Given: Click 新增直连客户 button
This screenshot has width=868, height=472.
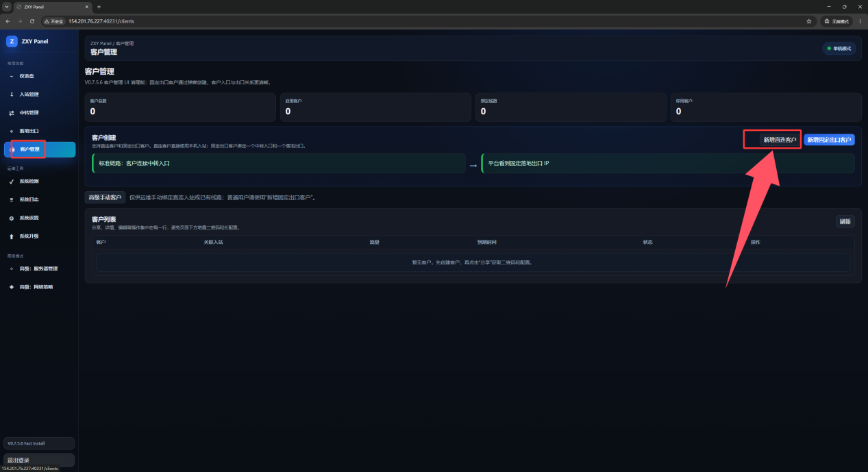Looking at the screenshot, I should [x=780, y=140].
